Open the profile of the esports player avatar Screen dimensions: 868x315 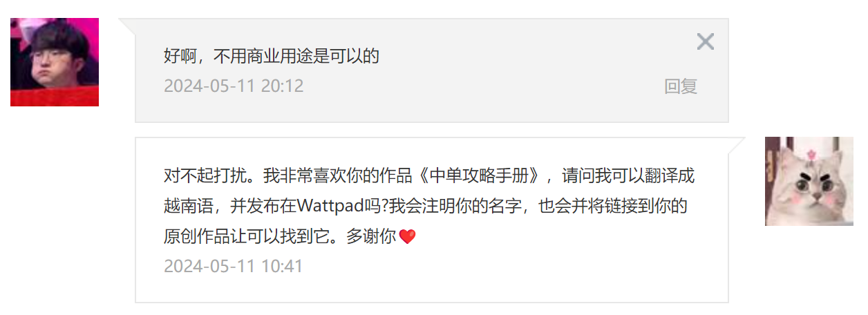tap(55, 62)
